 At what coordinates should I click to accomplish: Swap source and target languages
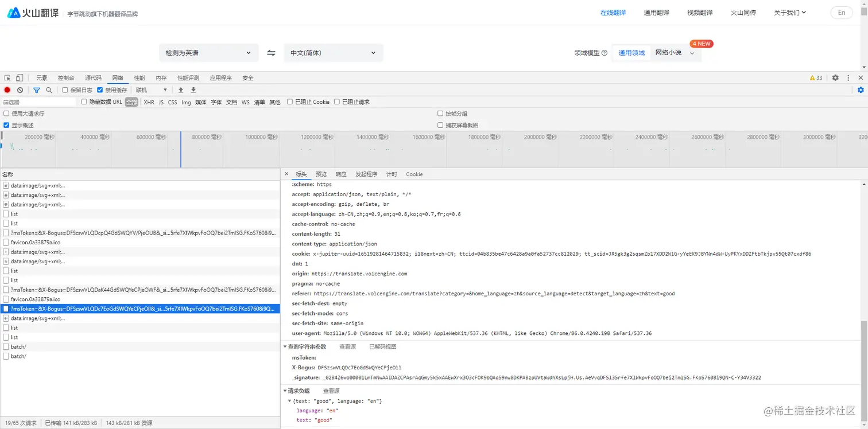pyautogui.click(x=271, y=53)
